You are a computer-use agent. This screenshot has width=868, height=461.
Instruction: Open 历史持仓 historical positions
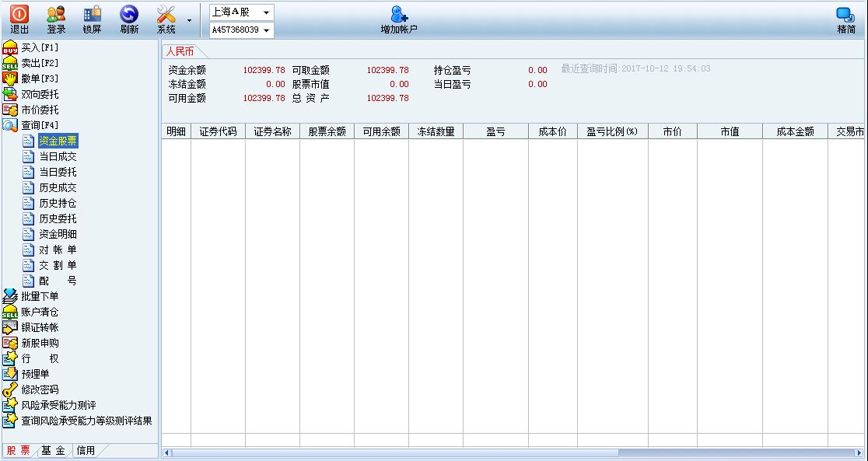(x=58, y=203)
